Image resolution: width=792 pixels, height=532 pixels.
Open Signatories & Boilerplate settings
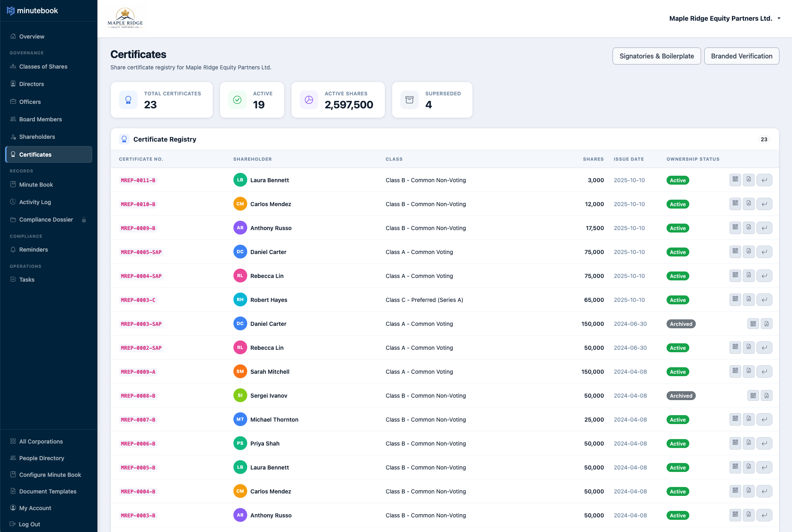point(656,56)
